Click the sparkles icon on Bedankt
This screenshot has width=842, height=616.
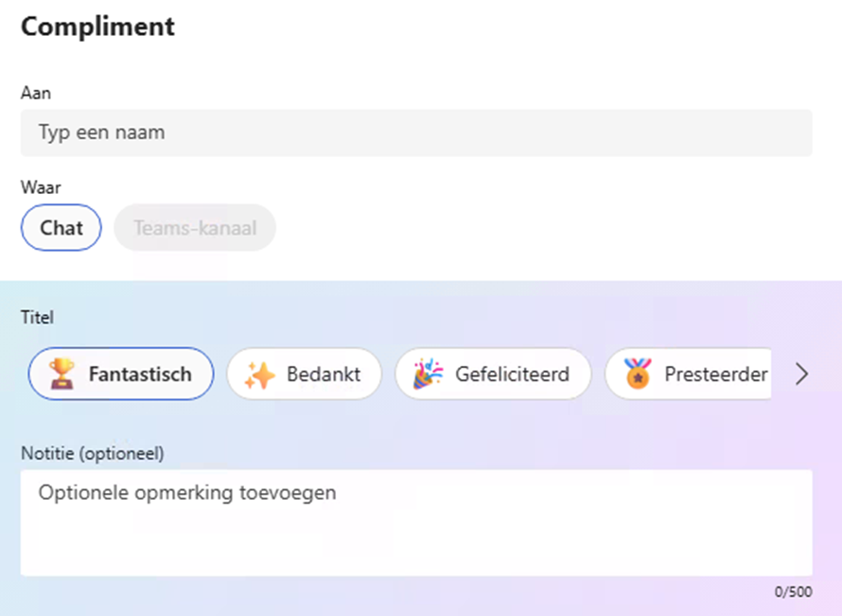259,375
